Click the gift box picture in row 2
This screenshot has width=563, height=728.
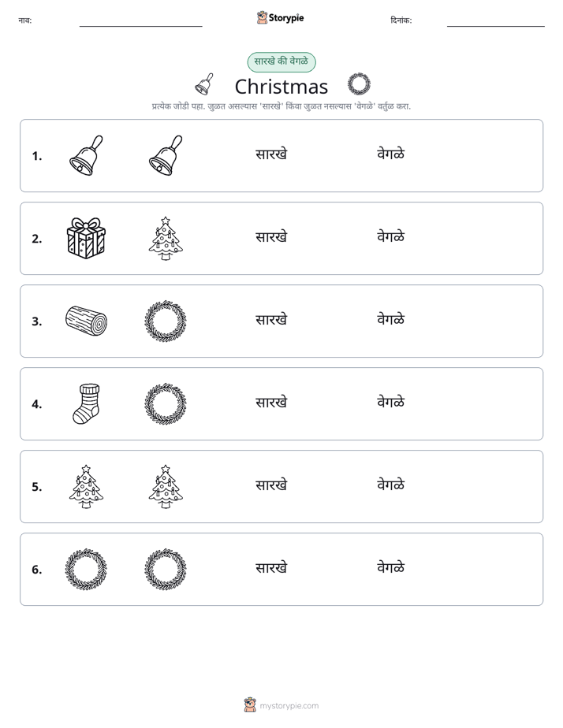coord(86,238)
